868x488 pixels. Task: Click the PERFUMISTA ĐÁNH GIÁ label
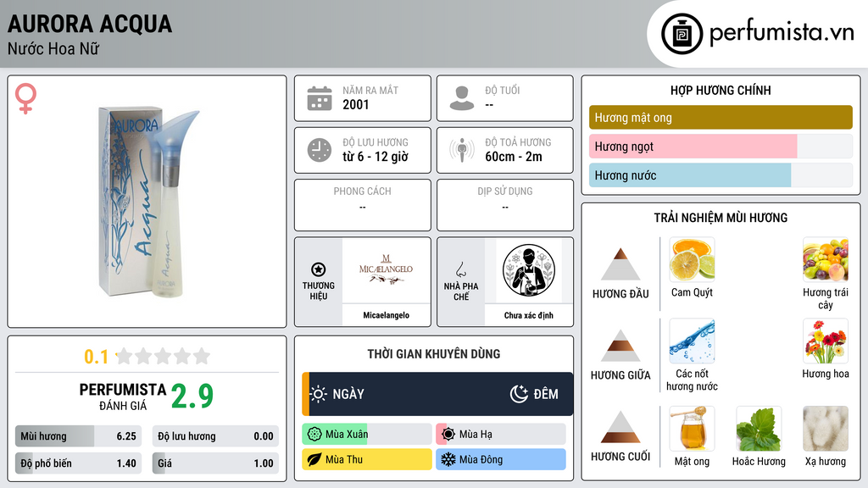(123, 396)
